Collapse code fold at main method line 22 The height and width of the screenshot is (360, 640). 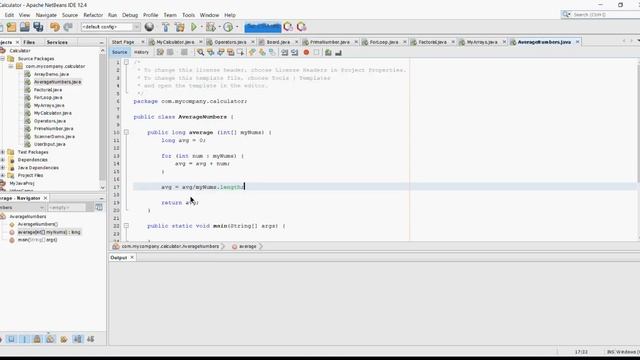(126, 226)
